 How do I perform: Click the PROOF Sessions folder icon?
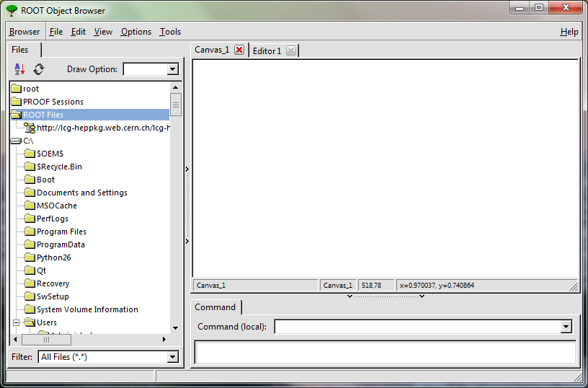tap(17, 101)
